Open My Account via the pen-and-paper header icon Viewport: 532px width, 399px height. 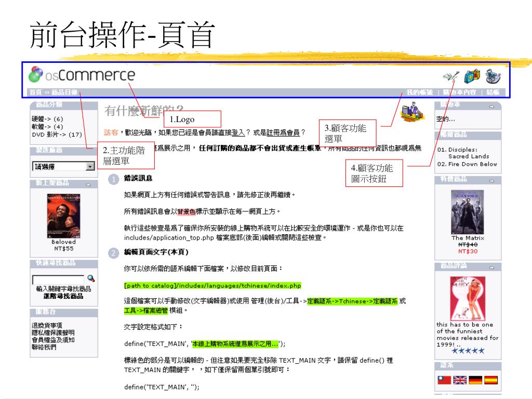tap(451, 76)
